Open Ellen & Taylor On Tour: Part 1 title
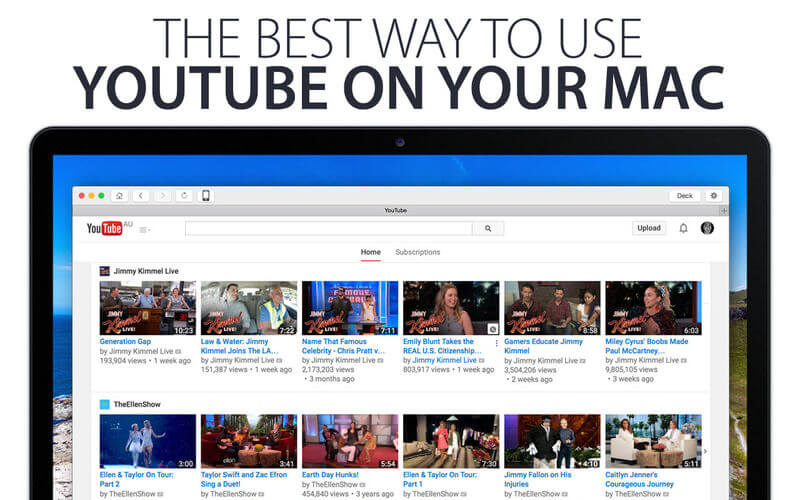This screenshot has height=500, width=800. (440, 479)
